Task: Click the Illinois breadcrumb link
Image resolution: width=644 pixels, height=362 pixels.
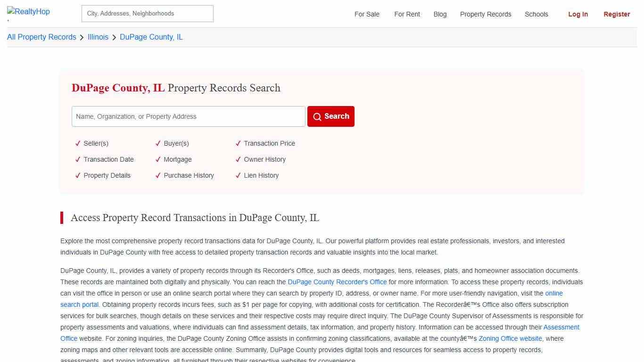Action: point(98,37)
